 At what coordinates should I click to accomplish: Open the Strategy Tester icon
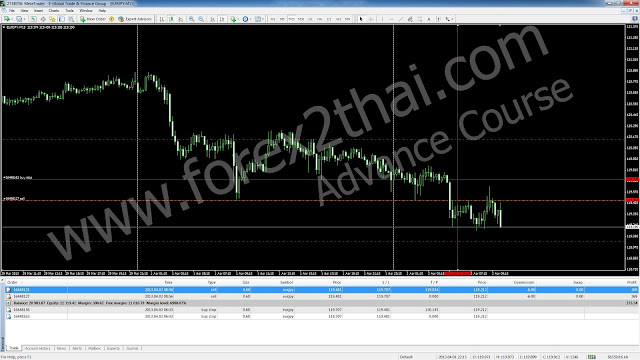(71, 19)
